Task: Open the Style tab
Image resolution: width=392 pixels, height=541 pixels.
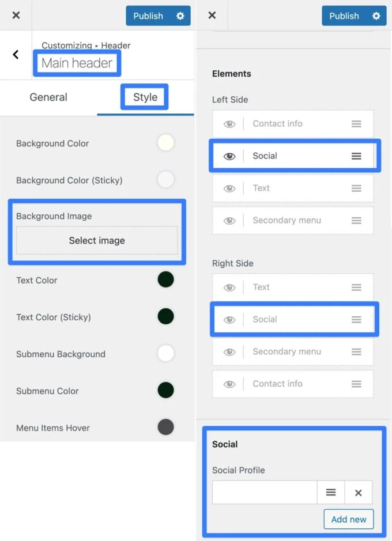Action: click(145, 97)
